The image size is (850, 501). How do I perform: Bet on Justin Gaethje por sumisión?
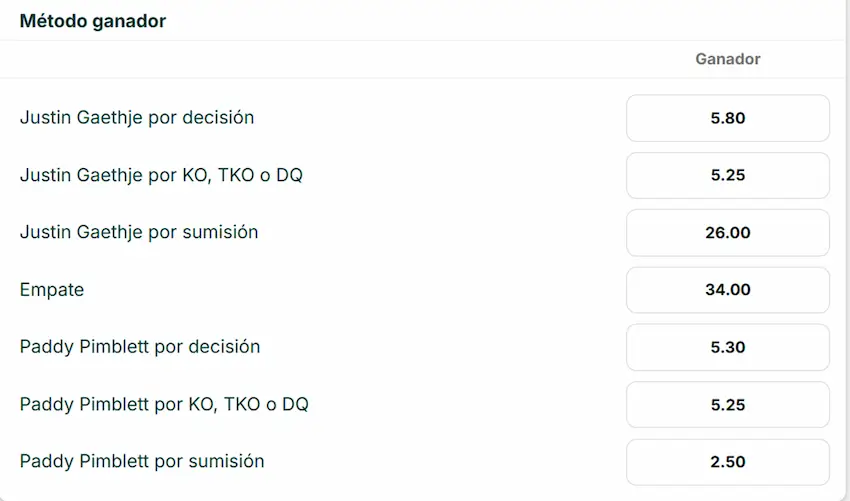pos(727,233)
